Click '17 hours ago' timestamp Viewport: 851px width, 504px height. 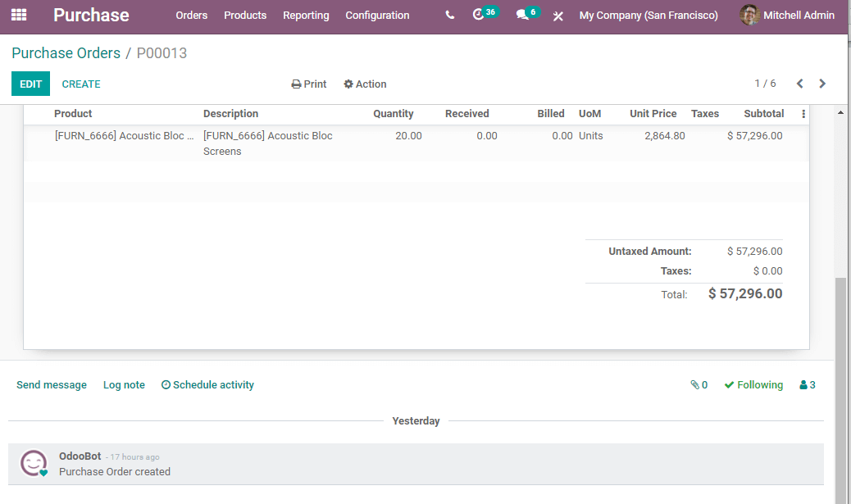point(134,457)
